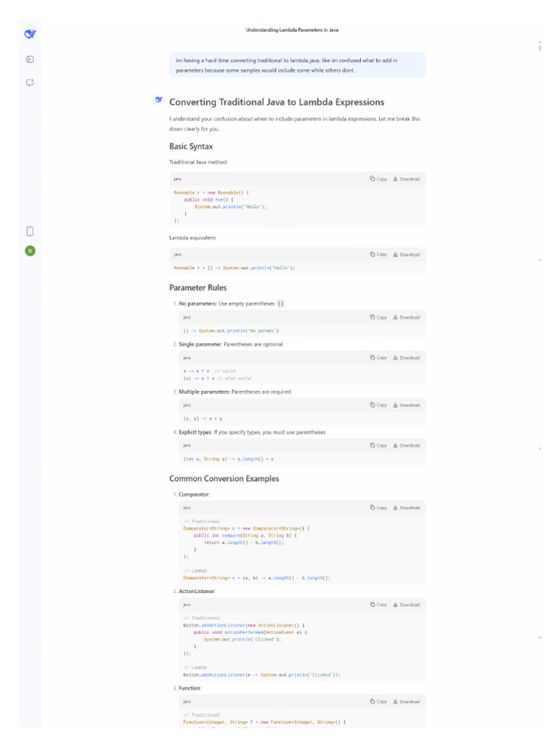Click the chat title 'Understanding Lambda Parameters in Java'
Screen dimensions: 560x747
(292, 30)
